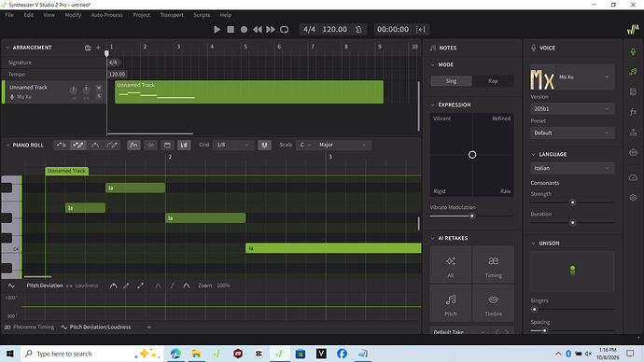Switch to the Pitch Deviation/Loudness tab
Image resolution: width=644 pixels, height=362 pixels.
(96, 327)
